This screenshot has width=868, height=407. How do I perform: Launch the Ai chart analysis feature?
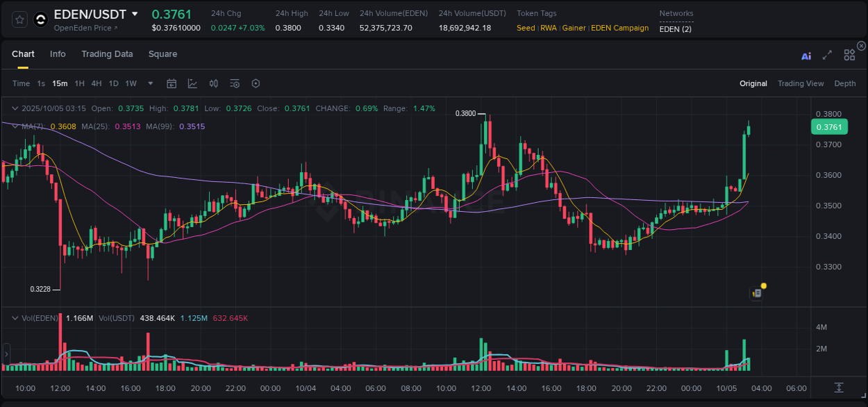[806, 56]
